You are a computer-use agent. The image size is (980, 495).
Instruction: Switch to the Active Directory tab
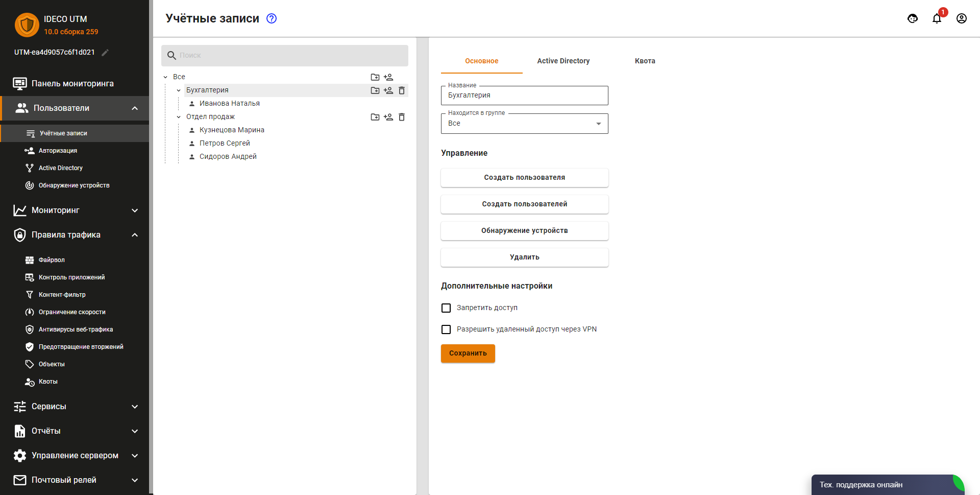(563, 61)
